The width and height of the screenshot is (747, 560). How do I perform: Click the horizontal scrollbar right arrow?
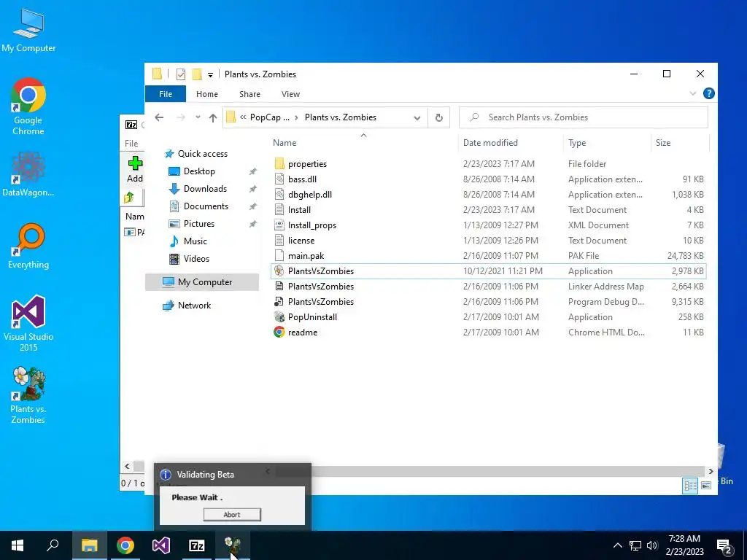coord(711,472)
